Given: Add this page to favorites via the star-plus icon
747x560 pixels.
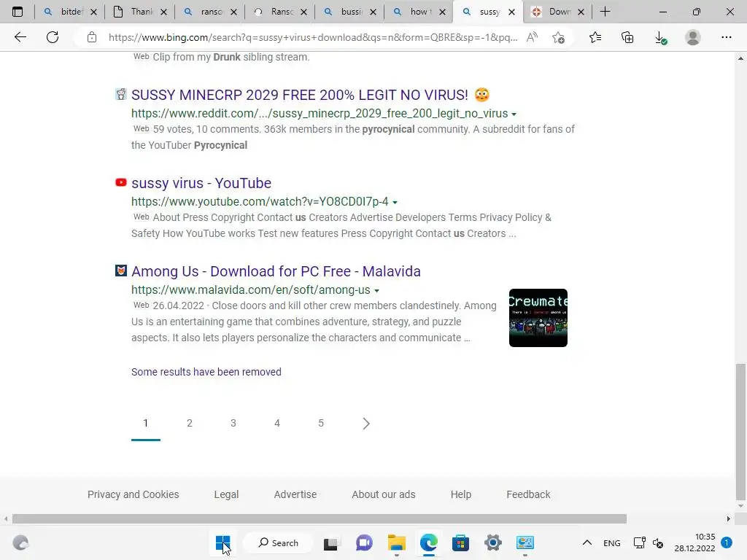Looking at the screenshot, I should 558,37.
